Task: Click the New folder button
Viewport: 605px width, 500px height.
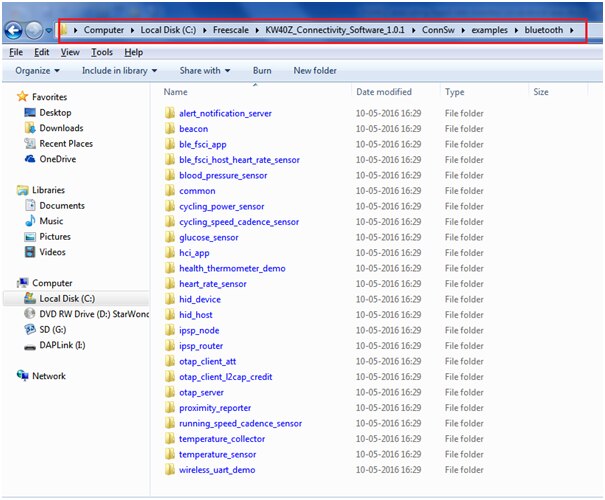Action: click(315, 71)
